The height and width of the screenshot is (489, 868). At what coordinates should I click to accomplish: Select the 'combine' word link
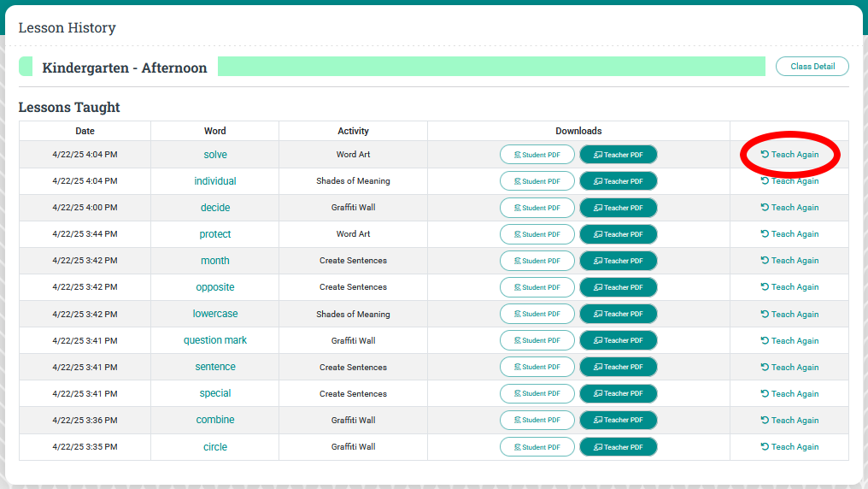tap(215, 420)
